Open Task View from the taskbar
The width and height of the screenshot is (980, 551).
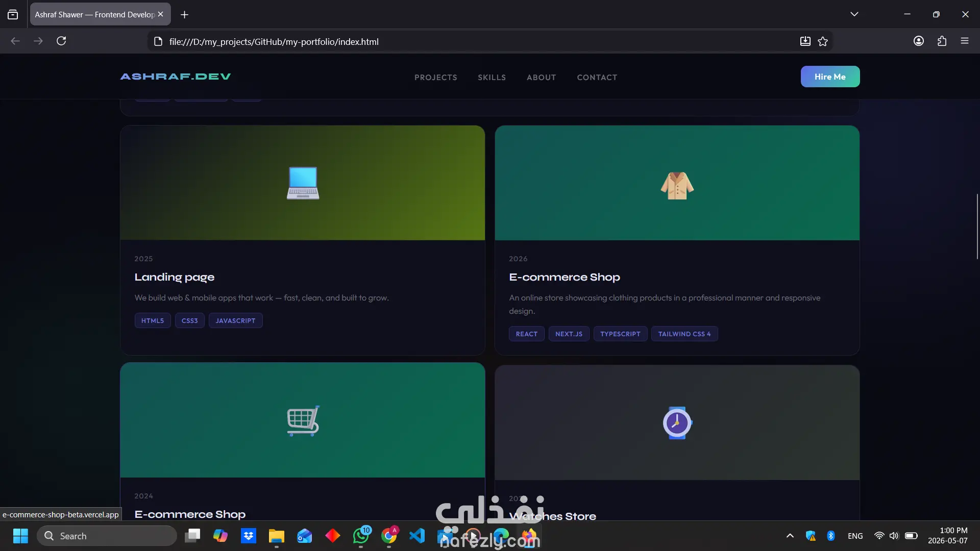point(192,536)
